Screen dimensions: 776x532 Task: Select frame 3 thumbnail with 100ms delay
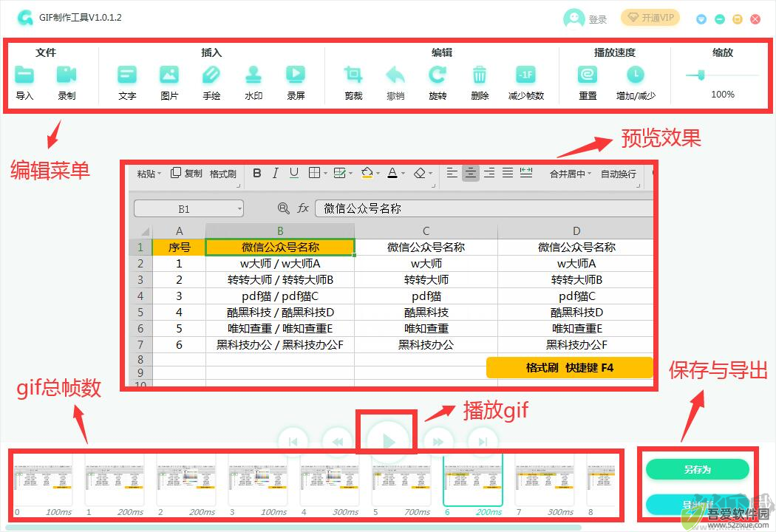point(259,479)
